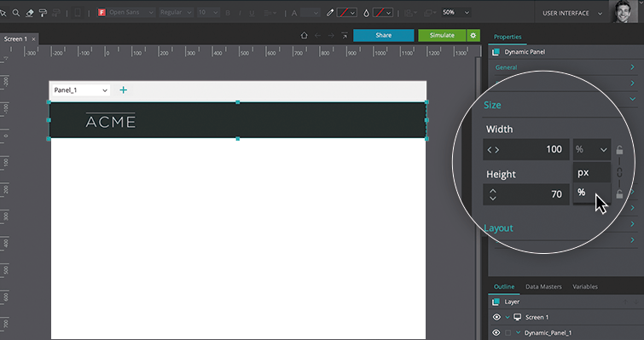This screenshot has height=340, width=644.
Task: Toggle visibility of Dynamic_Panel_1
Action: [x=496, y=332]
